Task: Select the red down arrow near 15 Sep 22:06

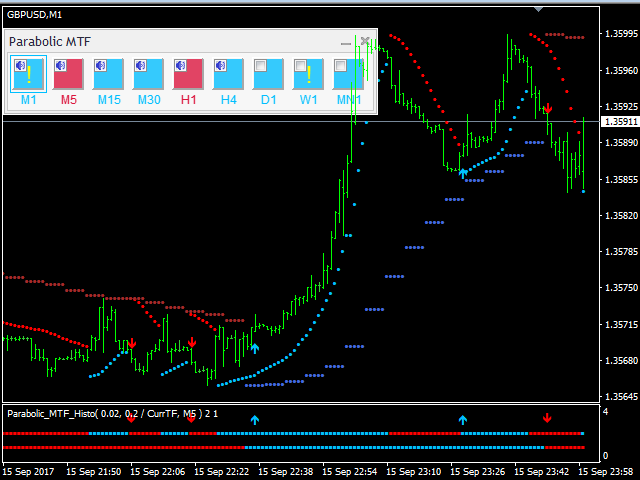Action: pos(191,342)
